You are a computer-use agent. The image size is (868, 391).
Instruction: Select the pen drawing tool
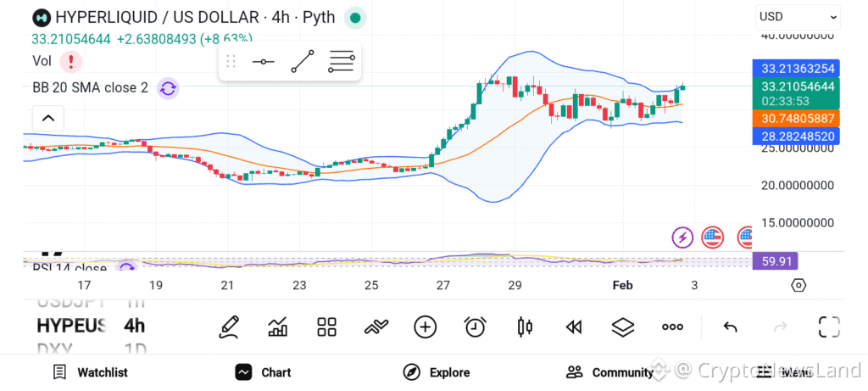(x=228, y=327)
